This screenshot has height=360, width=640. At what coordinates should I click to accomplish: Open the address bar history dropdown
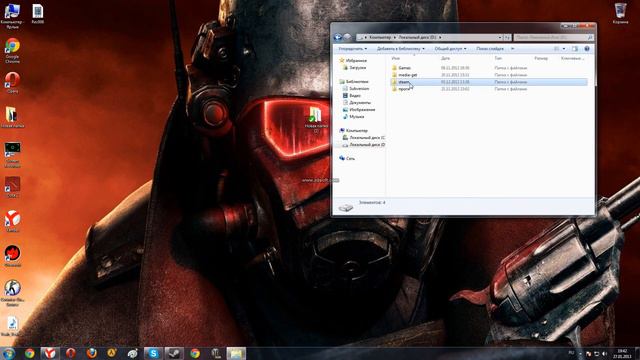500,37
